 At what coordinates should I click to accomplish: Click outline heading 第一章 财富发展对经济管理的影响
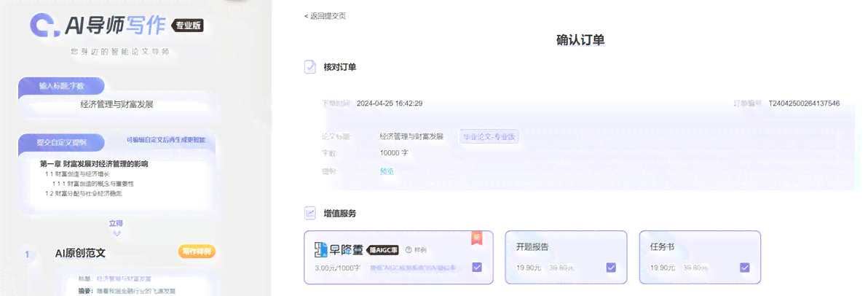94,164
